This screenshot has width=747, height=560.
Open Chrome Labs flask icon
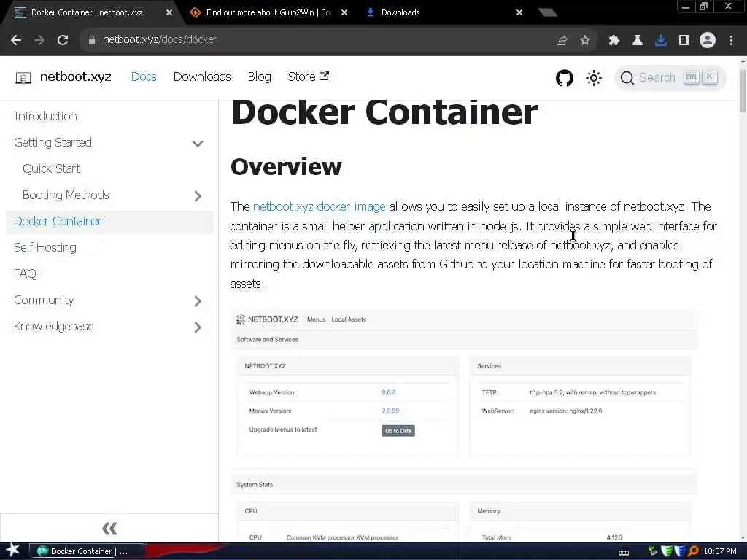coord(638,41)
